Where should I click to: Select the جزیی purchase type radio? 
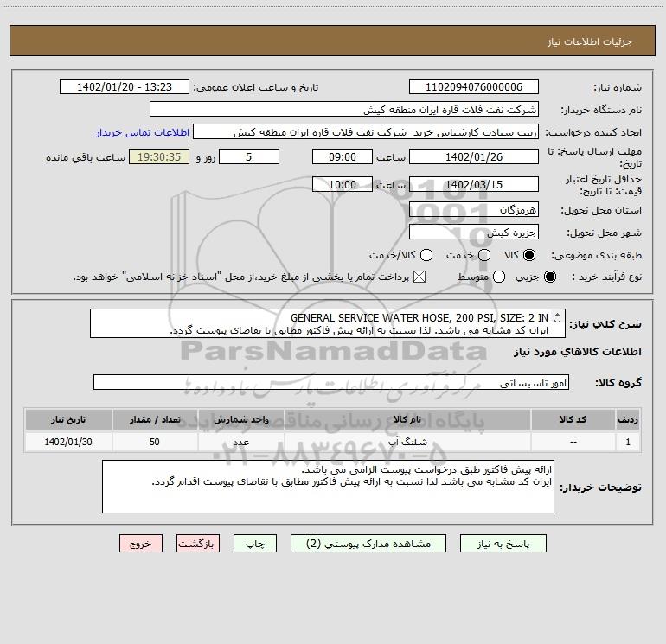[549, 277]
